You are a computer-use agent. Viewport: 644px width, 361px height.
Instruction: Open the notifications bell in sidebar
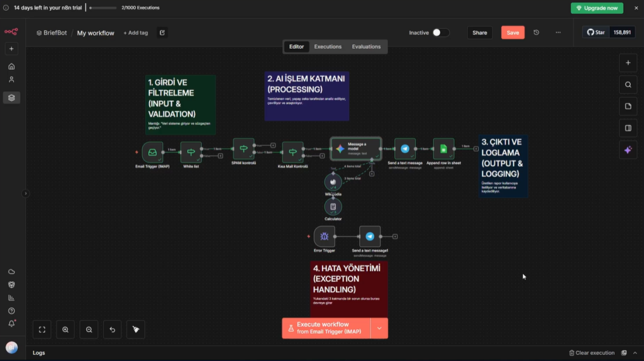pyautogui.click(x=11, y=323)
